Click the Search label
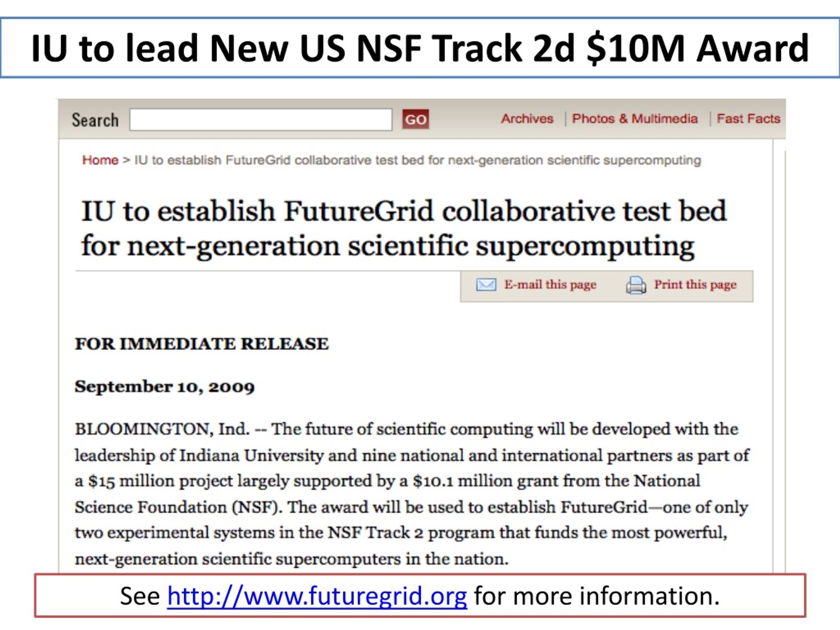840x630 pixels. (x=95, y=120)
